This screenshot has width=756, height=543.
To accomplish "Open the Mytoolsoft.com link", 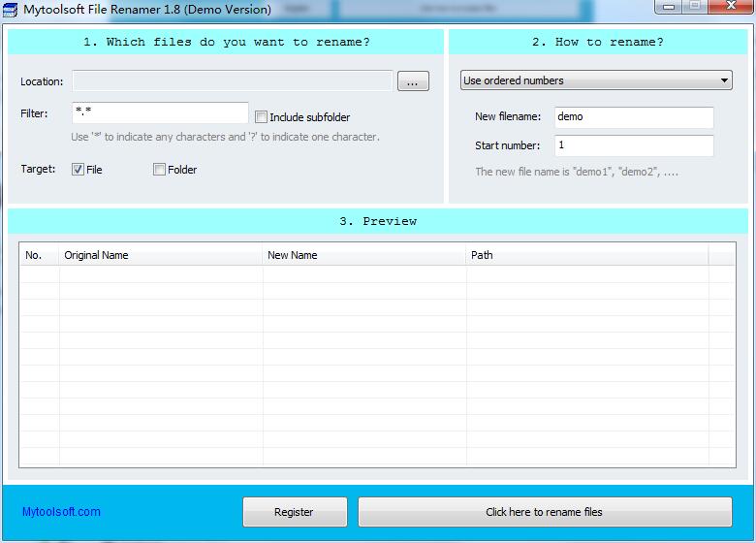I will coord(61,512).
